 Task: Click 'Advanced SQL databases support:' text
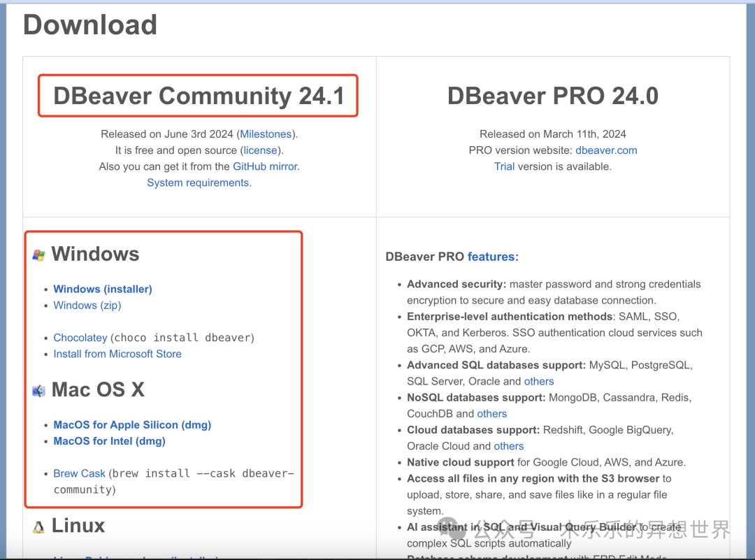pyautogui.click(x=496, y=365)
